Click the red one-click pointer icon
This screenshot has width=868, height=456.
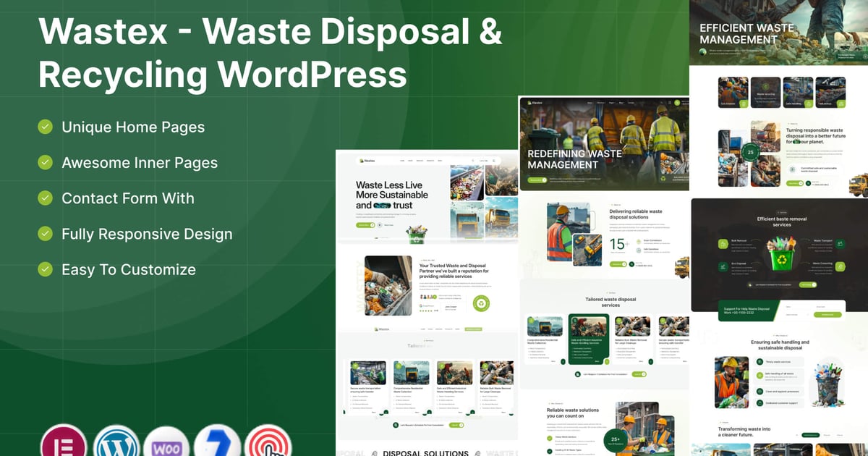coord(268,442)
